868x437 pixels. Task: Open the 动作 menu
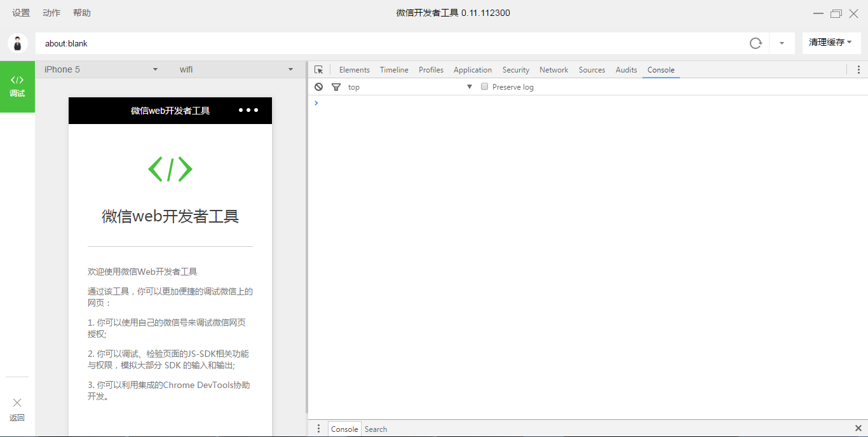click(x=51, y=13)
